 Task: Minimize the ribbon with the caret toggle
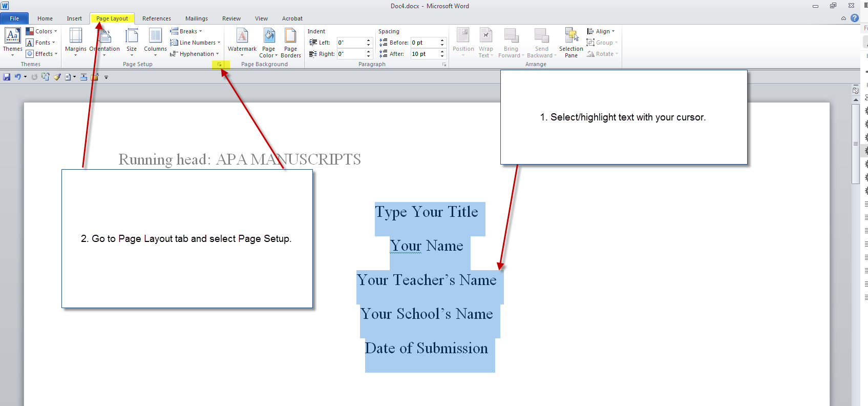(843, 18)
